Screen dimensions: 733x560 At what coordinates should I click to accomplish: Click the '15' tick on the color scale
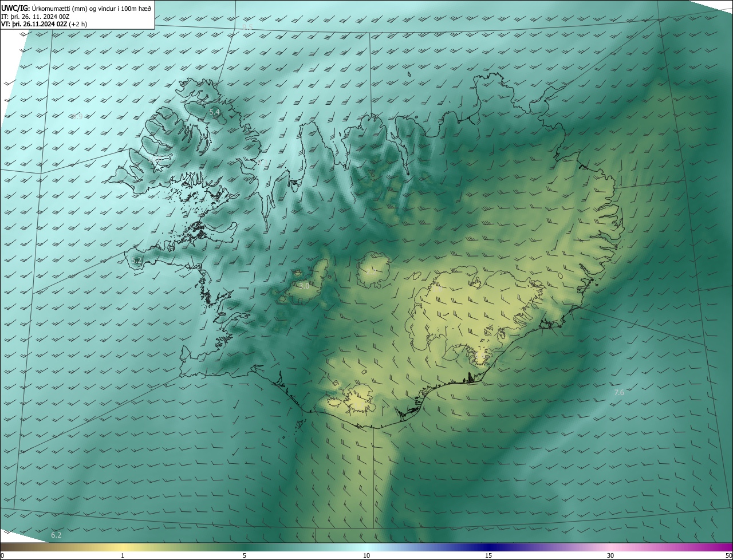point(488,555)
